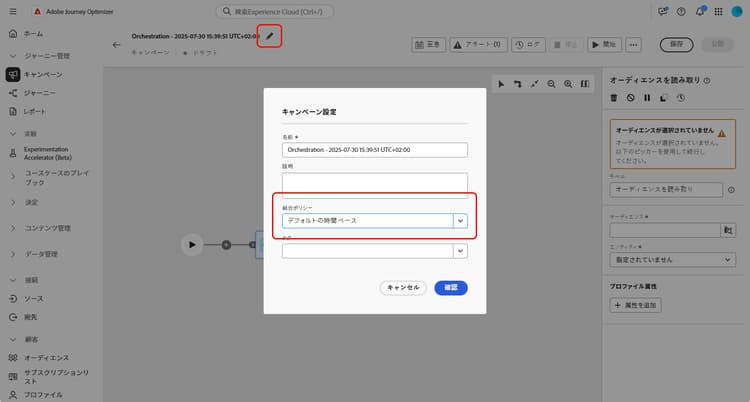
Task: Open the more actions ellipsis button
Action: point(633,45)
